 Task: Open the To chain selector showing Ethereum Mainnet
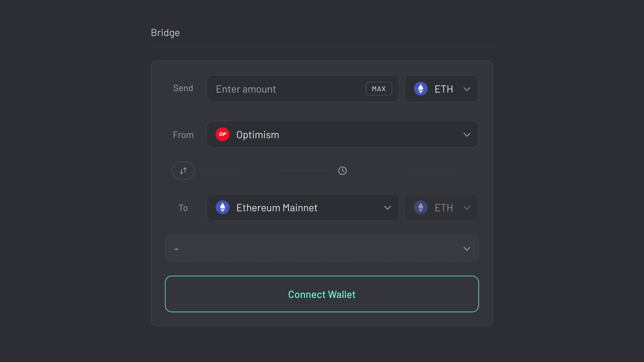tap(302, 207)
